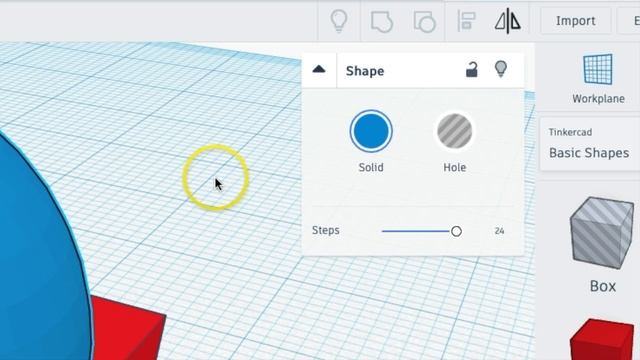Click the Box shape label
The image size is (640, 360).
tap(603, 286)
